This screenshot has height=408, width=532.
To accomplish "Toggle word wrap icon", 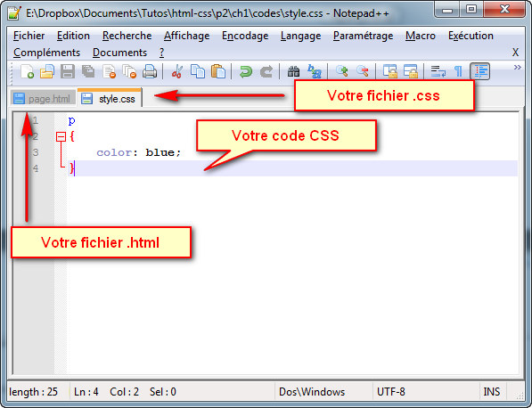I will coord(438,71).
